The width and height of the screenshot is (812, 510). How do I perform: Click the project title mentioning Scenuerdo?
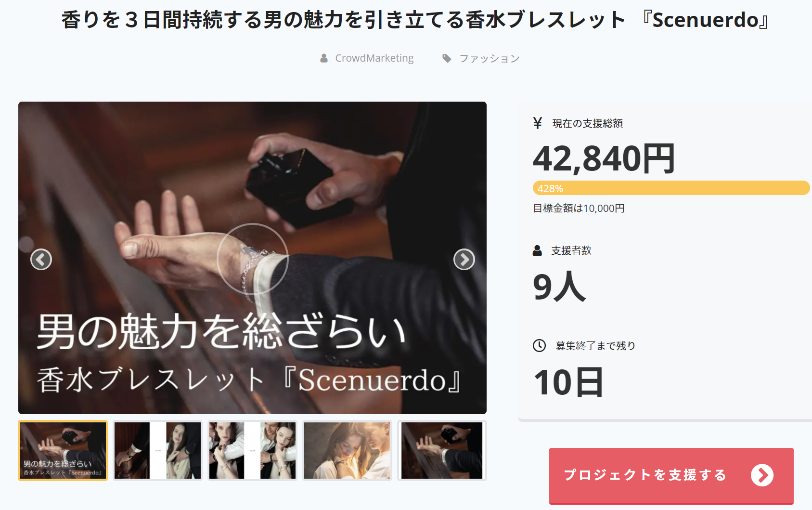(416, 20)
